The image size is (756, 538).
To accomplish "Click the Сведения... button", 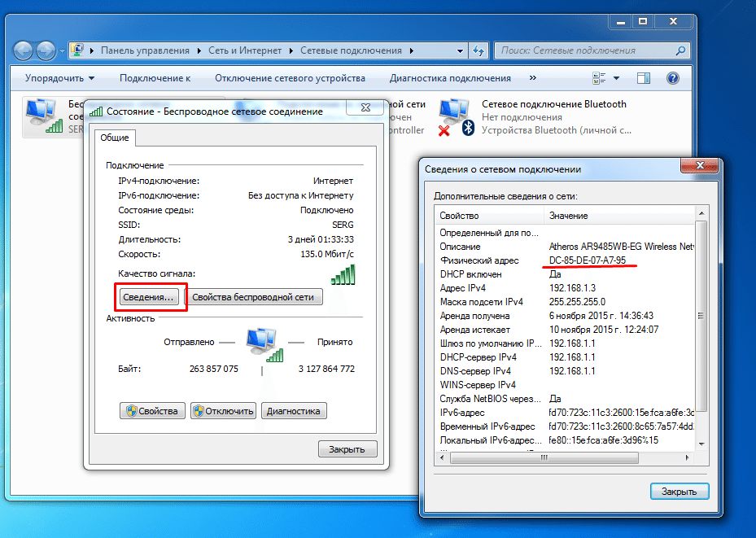I will pos(147,297).
